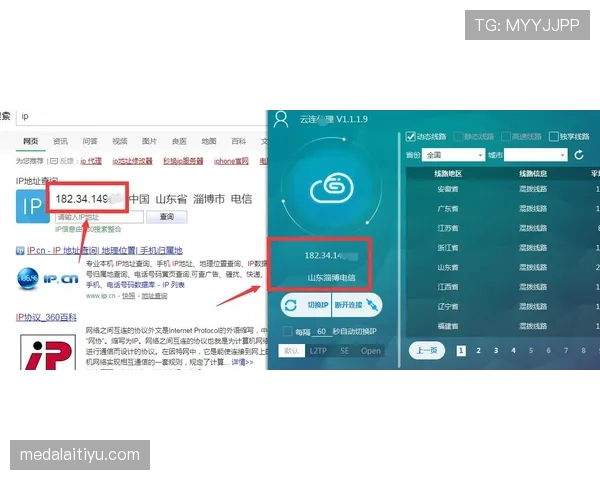Click the IP.cn globe logo
600x480 pixels.
28,278
